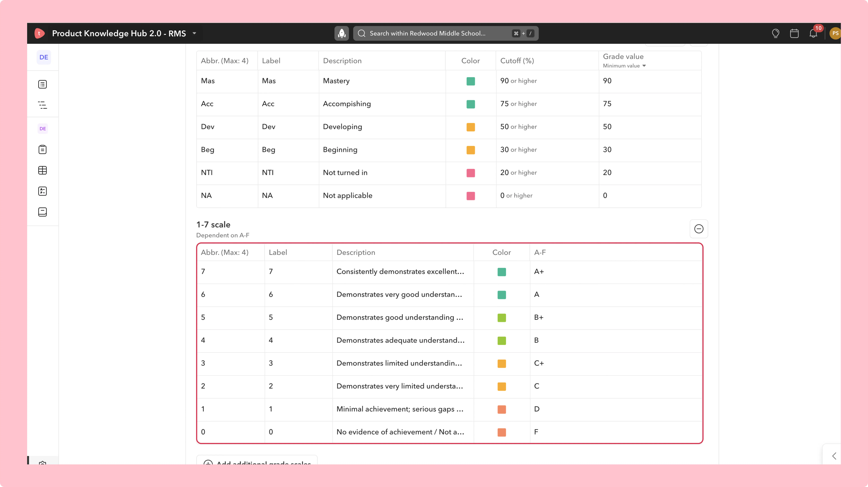
Task: Change color swatch for scale row B+
Action: [x=502, y=318]
